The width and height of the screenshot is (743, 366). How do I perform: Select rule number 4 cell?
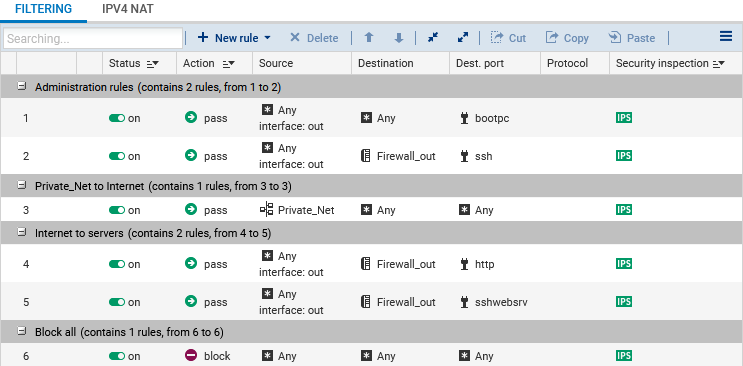26,264
